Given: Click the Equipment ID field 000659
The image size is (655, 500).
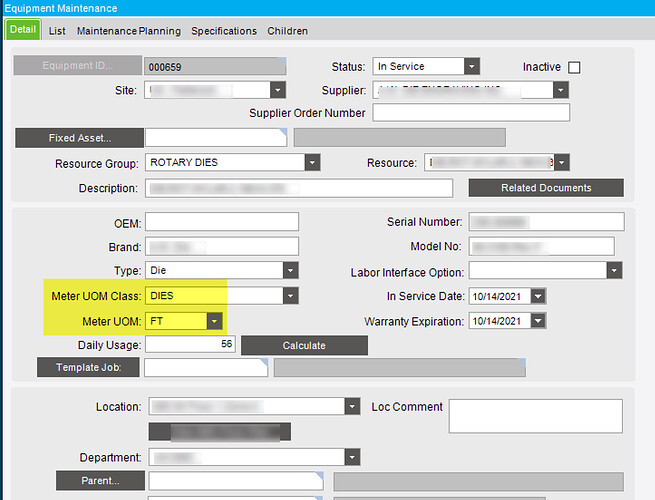Looking at the screenshot, I should point(215,66).
